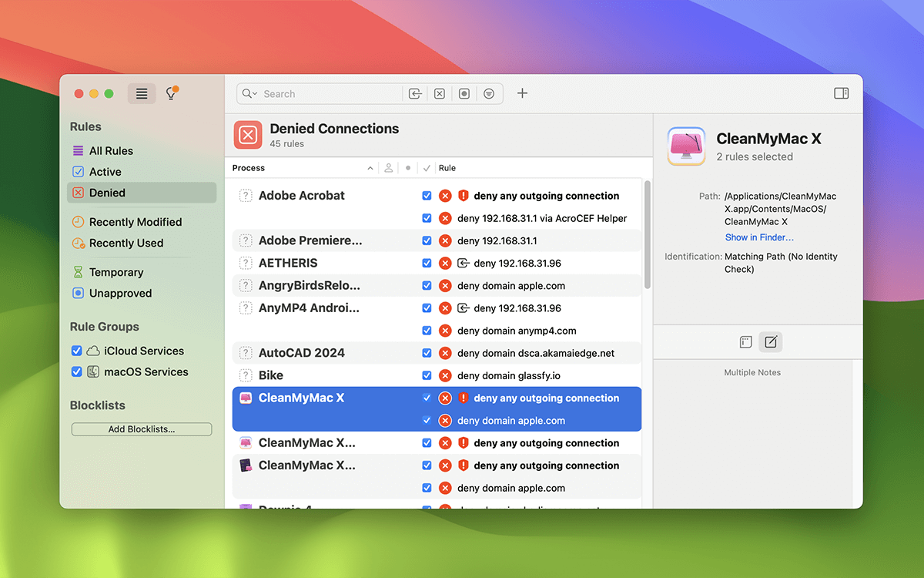Click the checkmark column header icon
Image resolution: width=924 pixels, height=578 pixels.
(x=427, y=168)
